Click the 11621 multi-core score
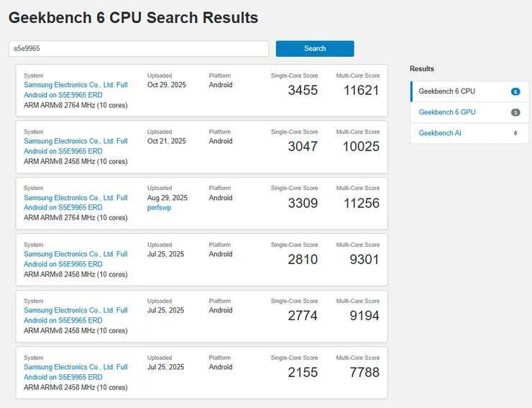The height and width of the screenshot is (408, 532). [362, 91]
